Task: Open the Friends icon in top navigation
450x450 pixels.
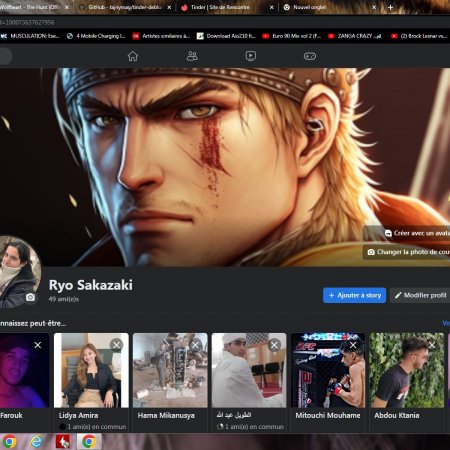Action: coord(192,56)
